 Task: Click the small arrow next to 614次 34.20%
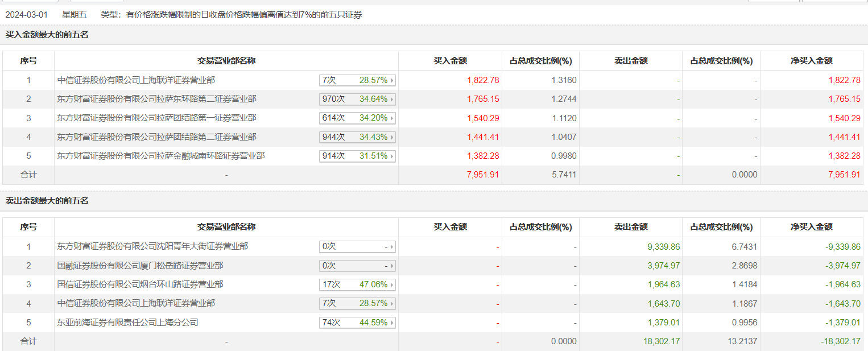coord(391,118)
